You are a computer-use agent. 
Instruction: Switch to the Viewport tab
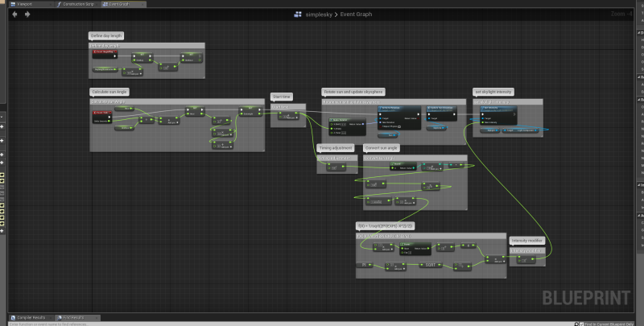pyautogui.click(x=24, y=4)
